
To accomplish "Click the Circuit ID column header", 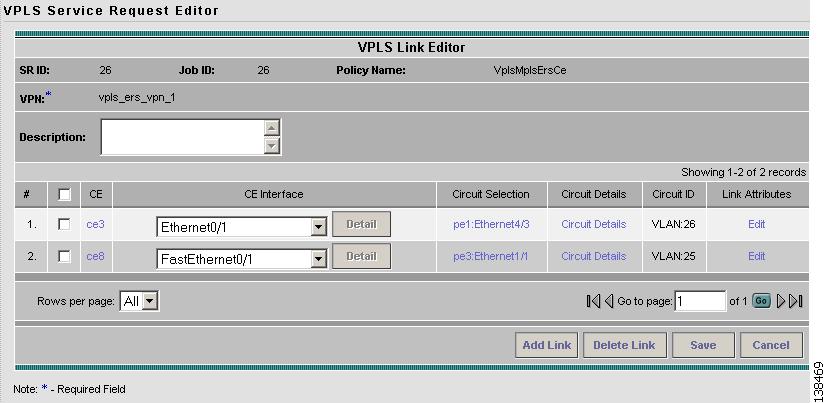I will tap(673, 194).
